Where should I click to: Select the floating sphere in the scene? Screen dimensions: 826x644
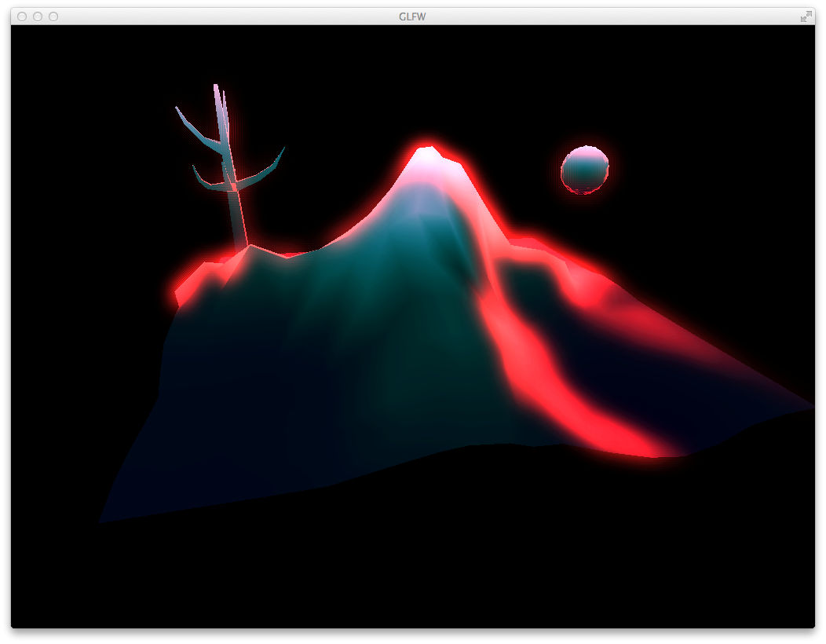[x=585, y=170]
